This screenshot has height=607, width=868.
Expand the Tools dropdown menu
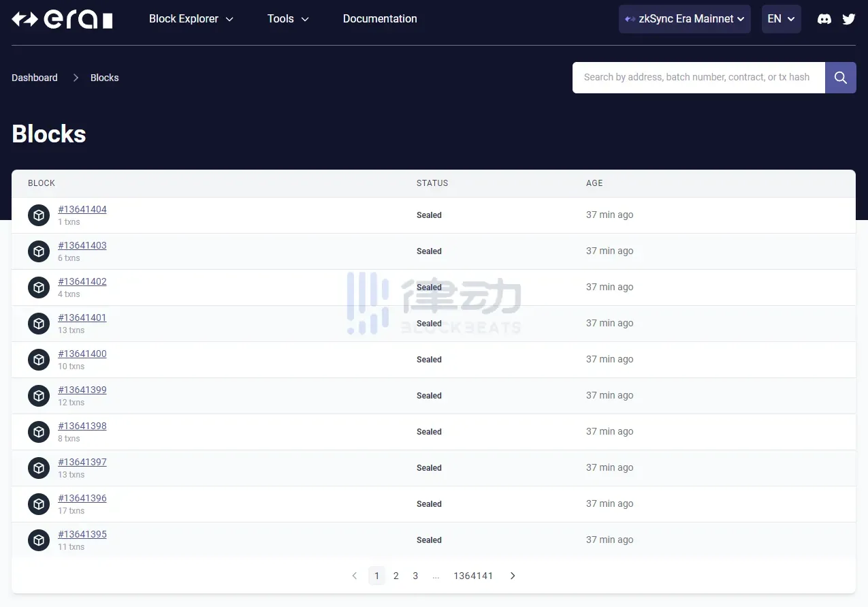click(x=288, y=19)
